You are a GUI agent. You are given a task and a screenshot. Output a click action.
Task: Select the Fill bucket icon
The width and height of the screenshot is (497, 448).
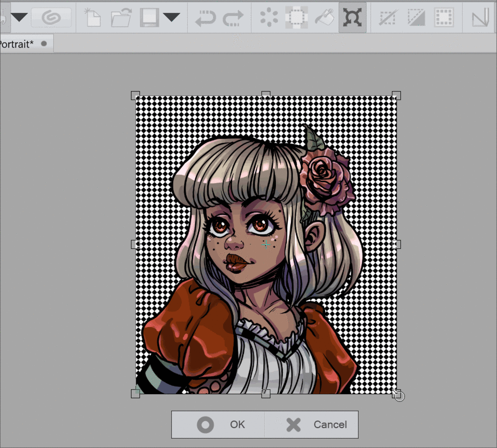(324, 17)
